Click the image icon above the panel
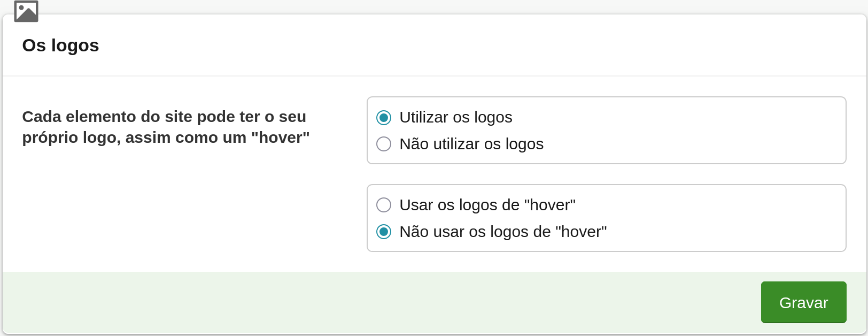The image size is (868, 336). (26, 11)
